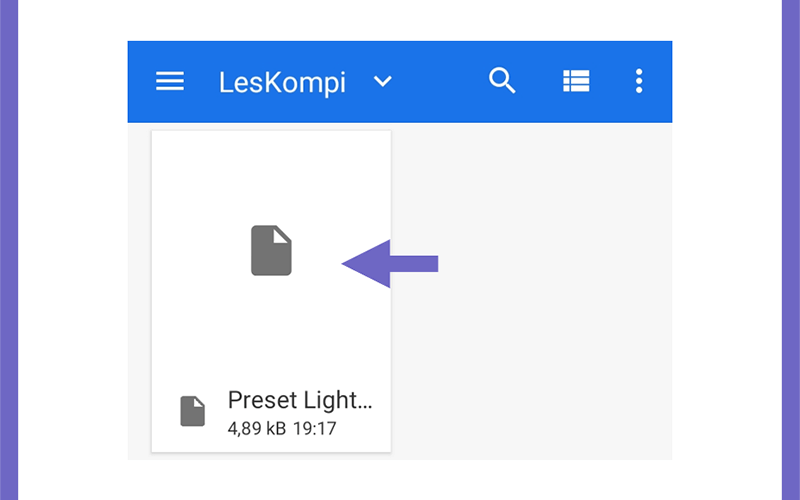This screenshot has width=800, height=500.
Task: Show more options in blue toolbar
Action: 639,81
